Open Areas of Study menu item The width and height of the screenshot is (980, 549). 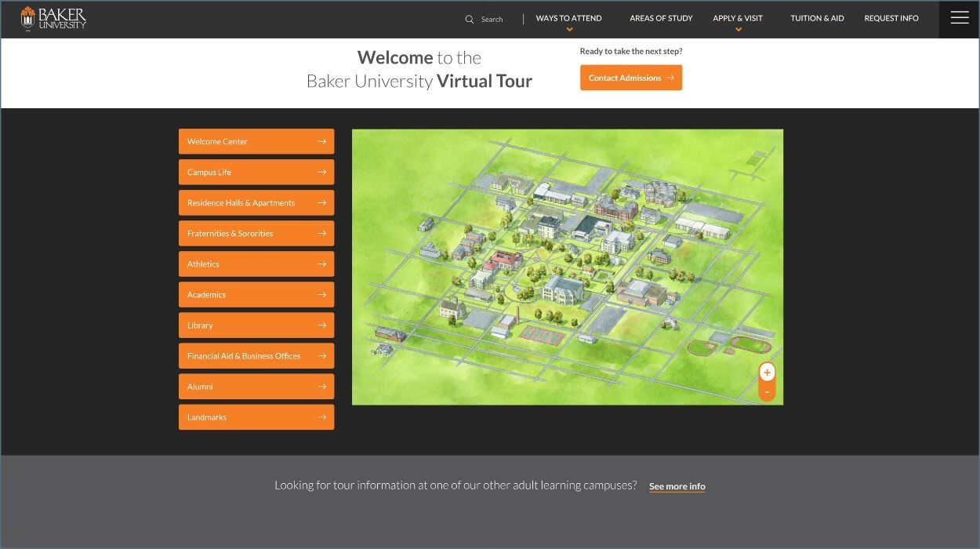[x=661, y=18]
